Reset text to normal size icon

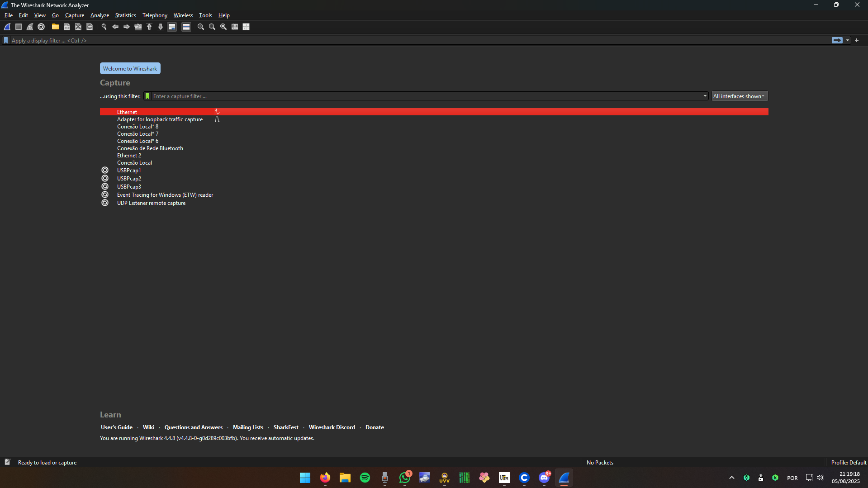click(223, 27)
